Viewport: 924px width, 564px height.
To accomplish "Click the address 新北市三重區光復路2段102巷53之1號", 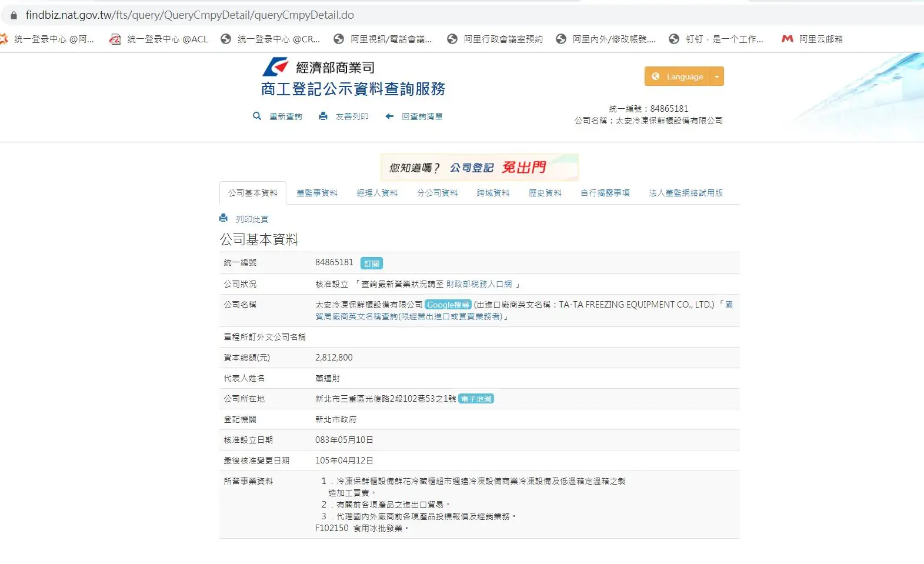I will point(386,399).
